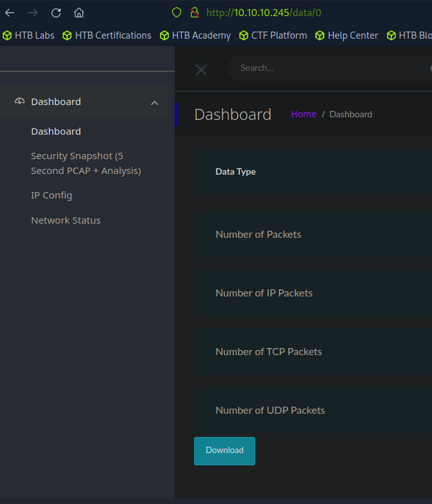
Task: Click the dashboard gauge icon in sidebar
Action: click(x=19, y=101)
